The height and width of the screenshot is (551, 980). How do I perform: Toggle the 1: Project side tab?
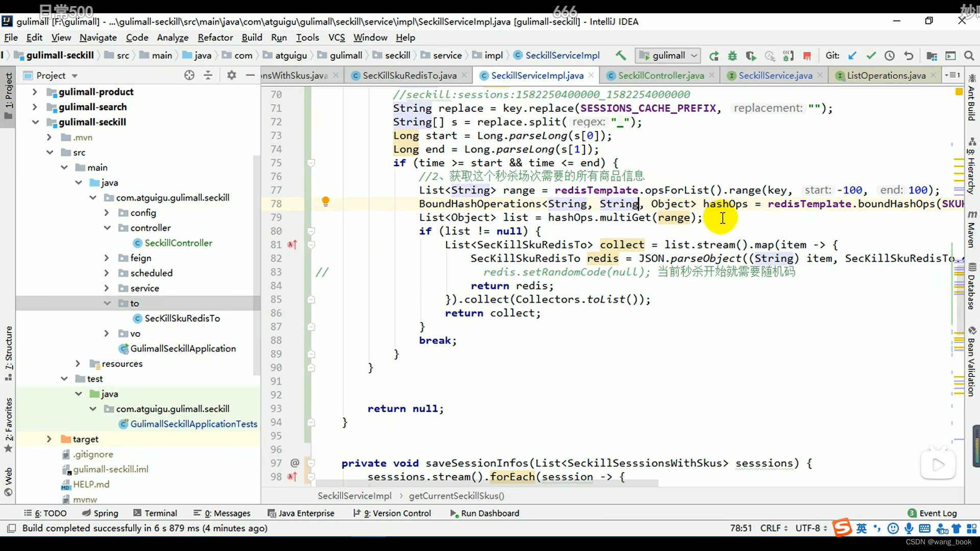pos(9,95)
